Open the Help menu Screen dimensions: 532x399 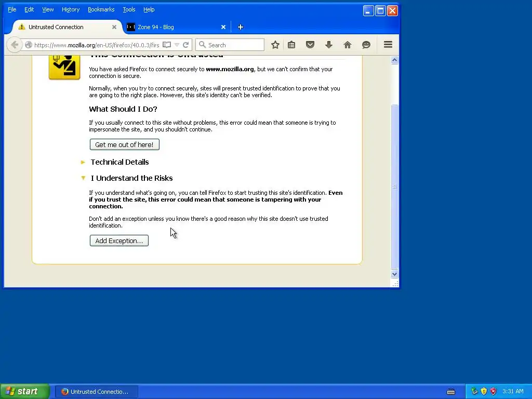[x=149, y=9]
